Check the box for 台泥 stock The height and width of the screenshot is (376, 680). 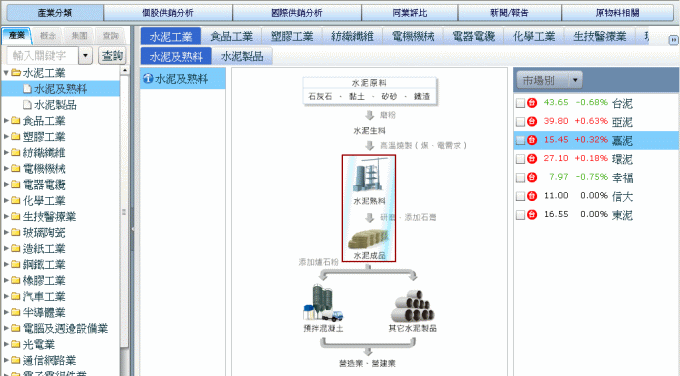click(x=520, y=103)
